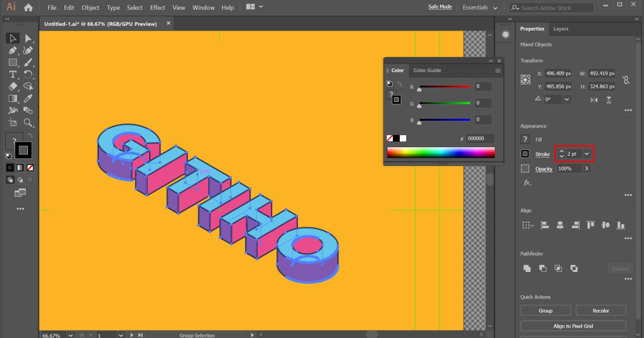Open the Essentials workspace dropdown
The width and height of the screenshot is (644, 338).
[x=480, y=8]
